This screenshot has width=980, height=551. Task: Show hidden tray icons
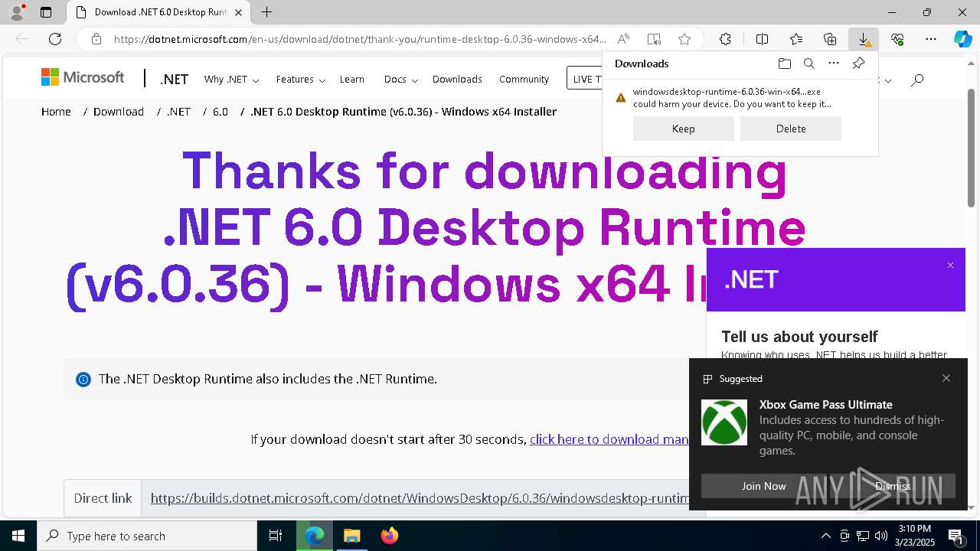825,536
